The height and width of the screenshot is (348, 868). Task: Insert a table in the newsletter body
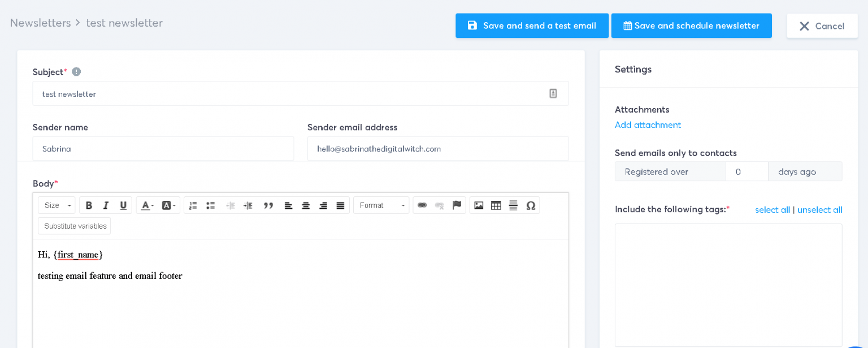[496, 205]
